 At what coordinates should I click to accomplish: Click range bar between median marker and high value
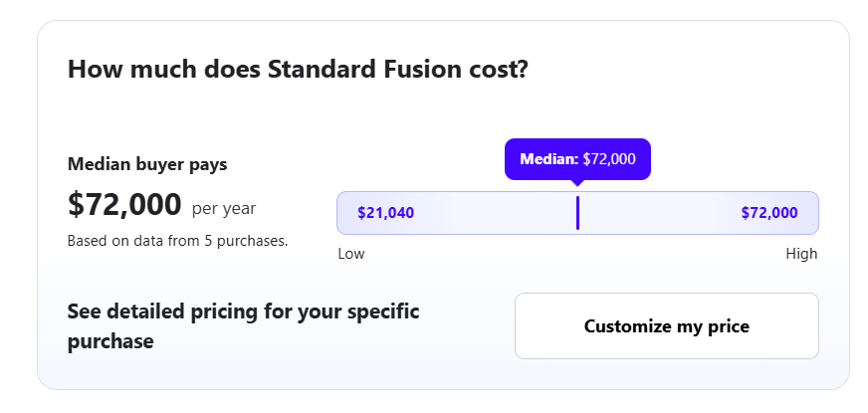(657, 213)
